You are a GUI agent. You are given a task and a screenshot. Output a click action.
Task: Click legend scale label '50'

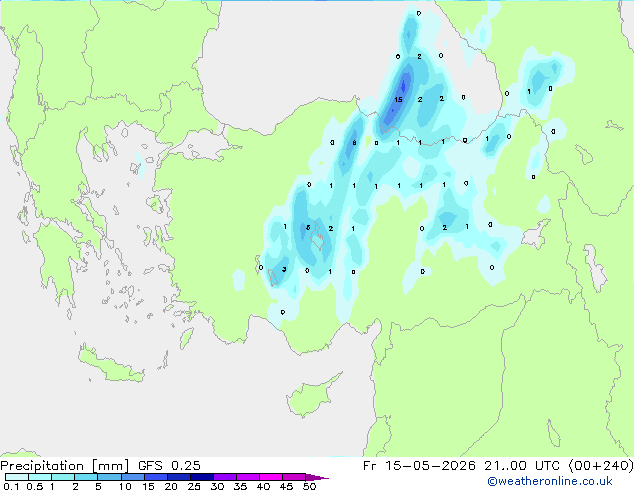[x=309, y=486]
